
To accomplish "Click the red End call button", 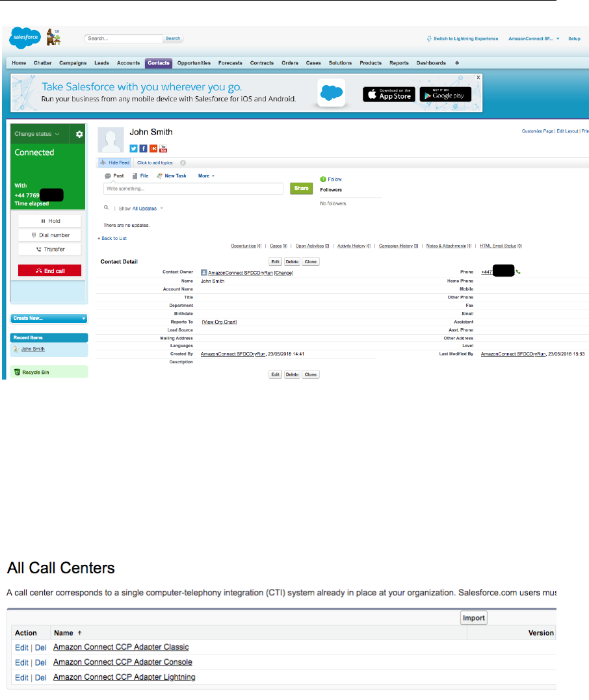I will (x=49, y=270).
